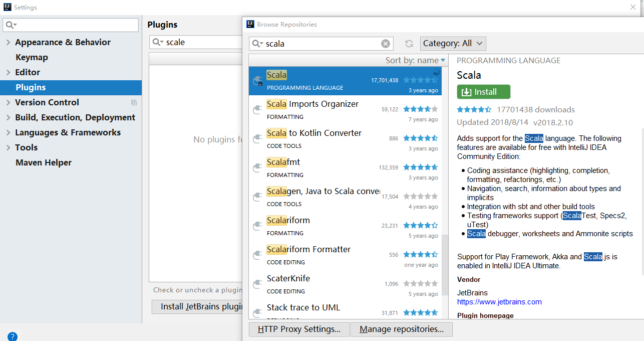Image resolution: width=644 pixels, height=341 pixels.
Task: Clear the scala search field
Action: click(386, 44)
